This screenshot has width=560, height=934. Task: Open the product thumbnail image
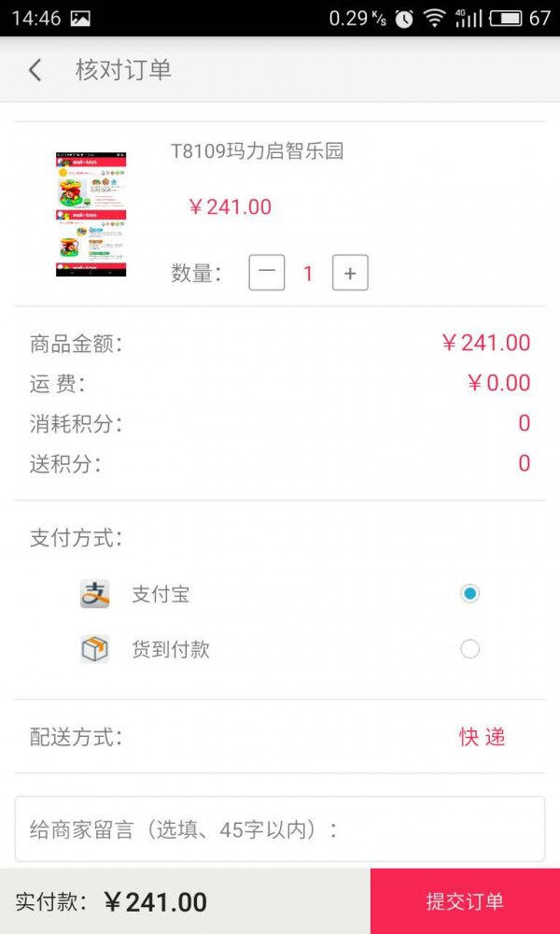91,214
